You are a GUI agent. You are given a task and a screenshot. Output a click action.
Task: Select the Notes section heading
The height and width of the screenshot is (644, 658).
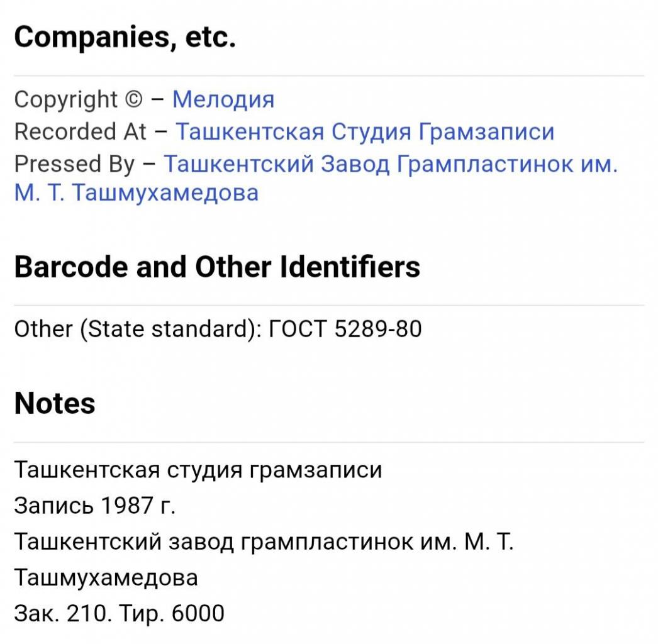click(x=55, y=404)
